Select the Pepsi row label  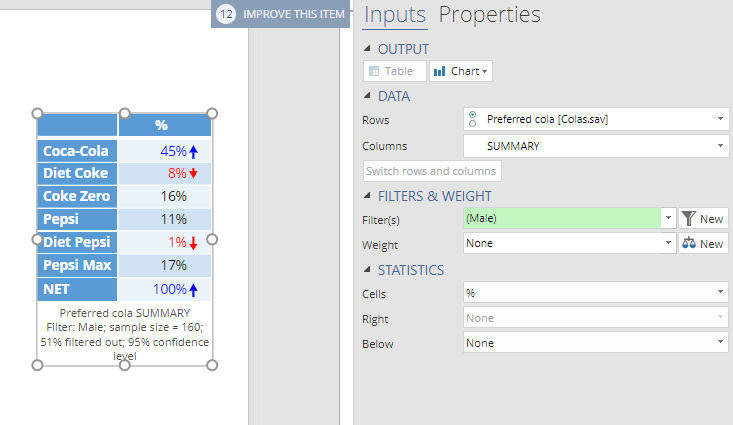[77, 219]
